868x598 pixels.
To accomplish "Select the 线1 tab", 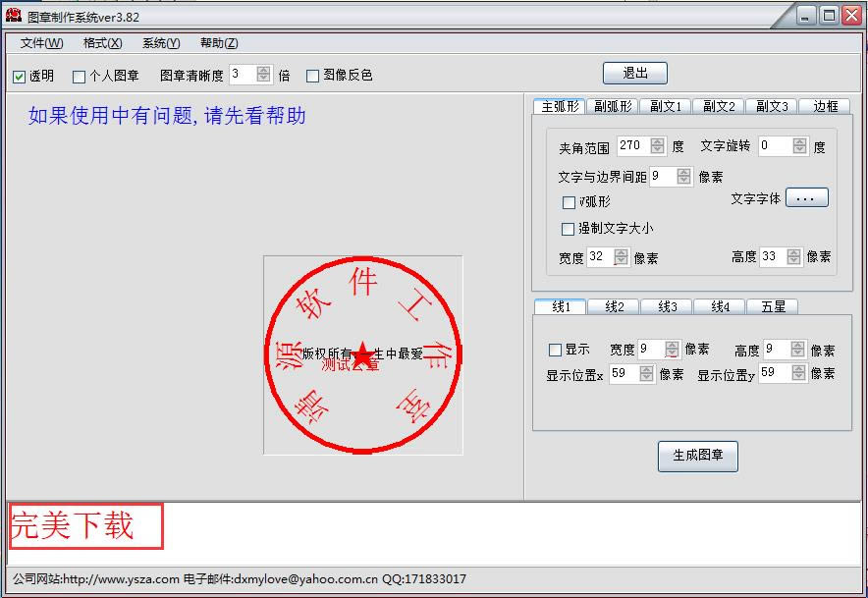I will pos(561,306).
